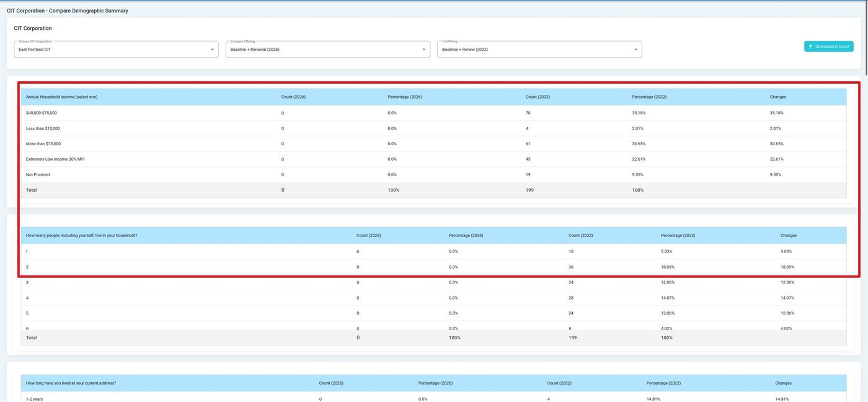The width and height of the screenshot is (868, 402).
Task: Click the Not Provided income row
Action: [x=38, y=175]
